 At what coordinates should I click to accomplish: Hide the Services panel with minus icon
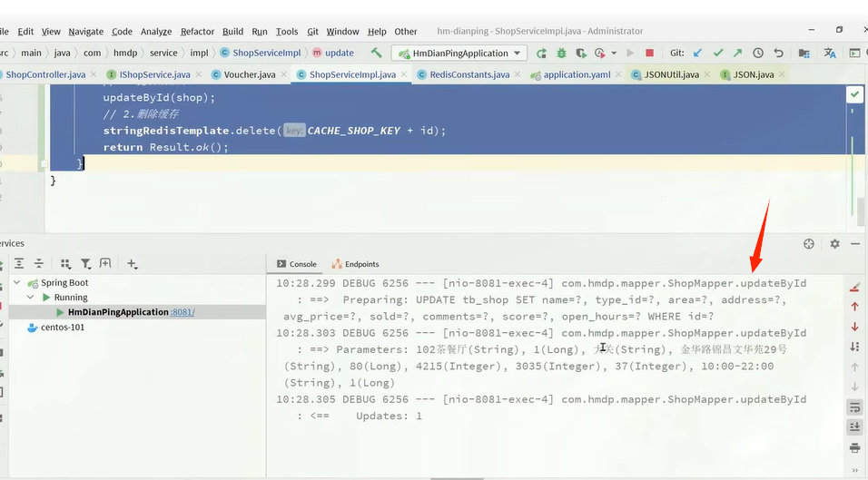point(855,244)
